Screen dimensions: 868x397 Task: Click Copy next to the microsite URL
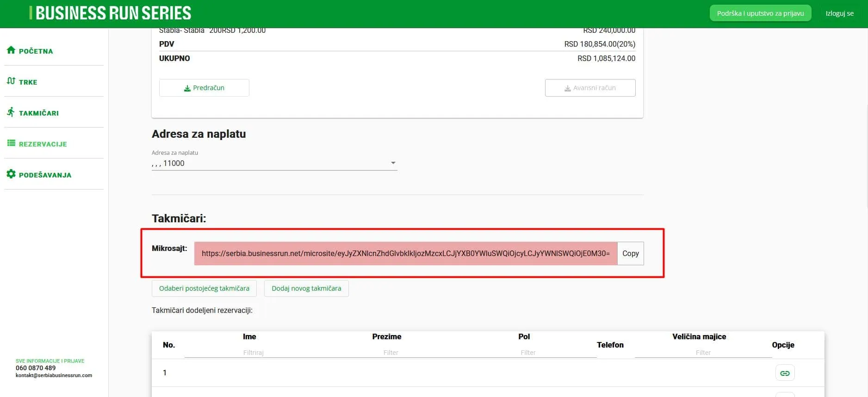click(x=630, y=253)
